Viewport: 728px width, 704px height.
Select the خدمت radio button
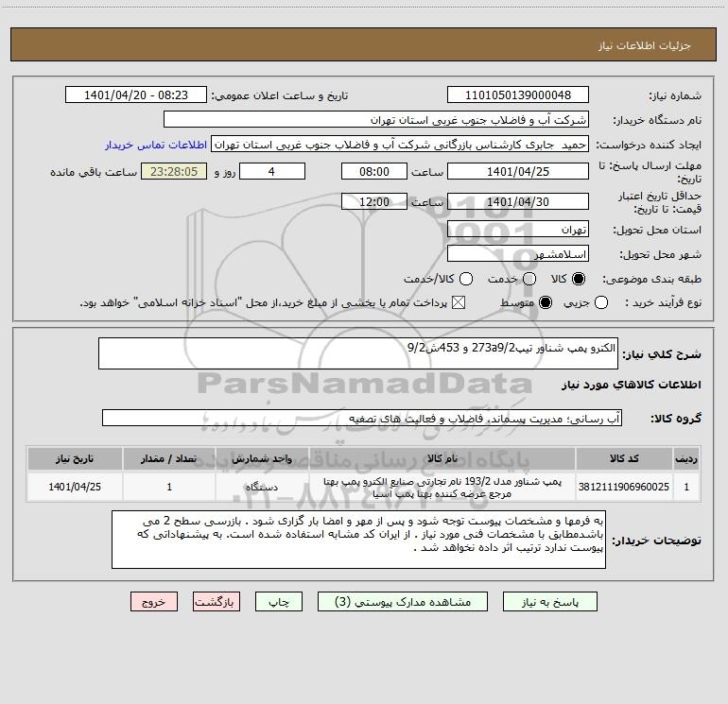[x=529, y=279]
